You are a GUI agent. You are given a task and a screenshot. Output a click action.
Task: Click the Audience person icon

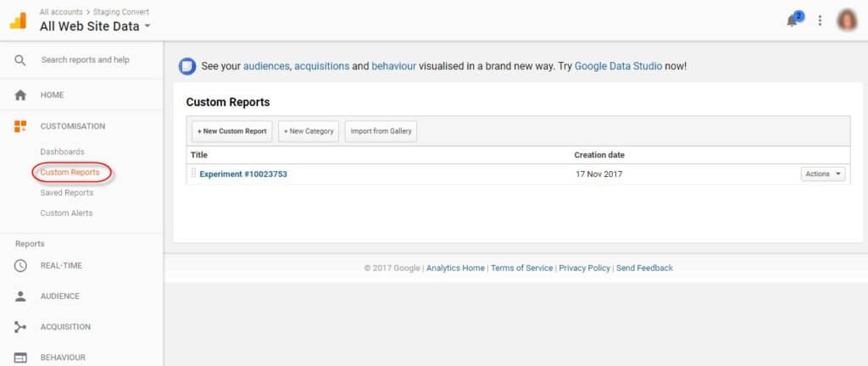pos(20,297)
